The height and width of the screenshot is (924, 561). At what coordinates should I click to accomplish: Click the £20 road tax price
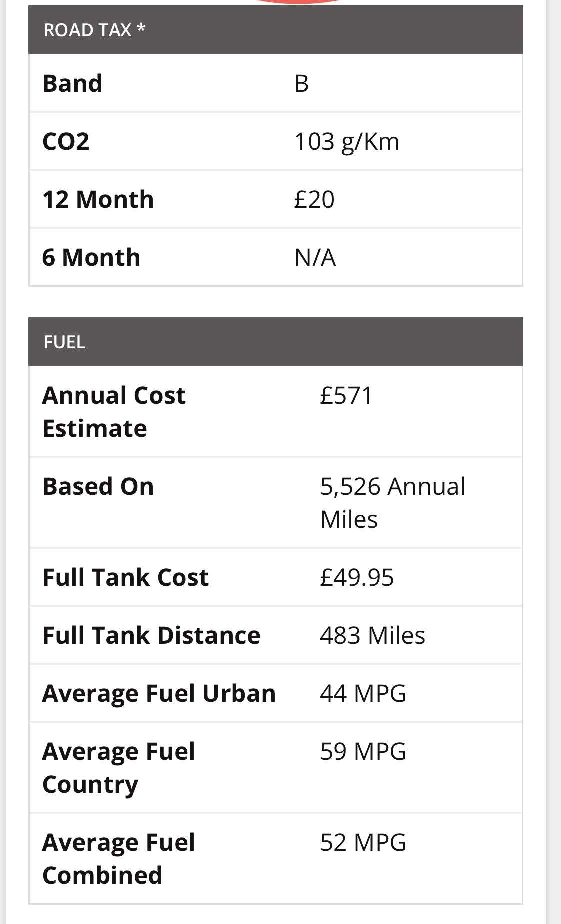click(x=314, y=199)
